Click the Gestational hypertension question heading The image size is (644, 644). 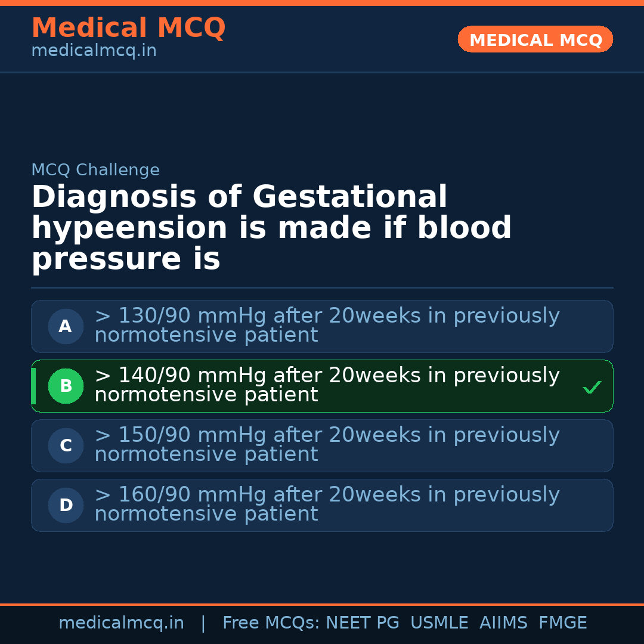tap(271, 228)
